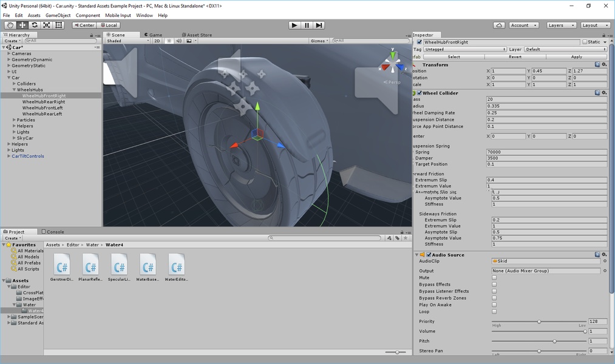The height and width of the screenshot is (364, 615).
Task: Select the Scale tool
Action: point(47,25)
